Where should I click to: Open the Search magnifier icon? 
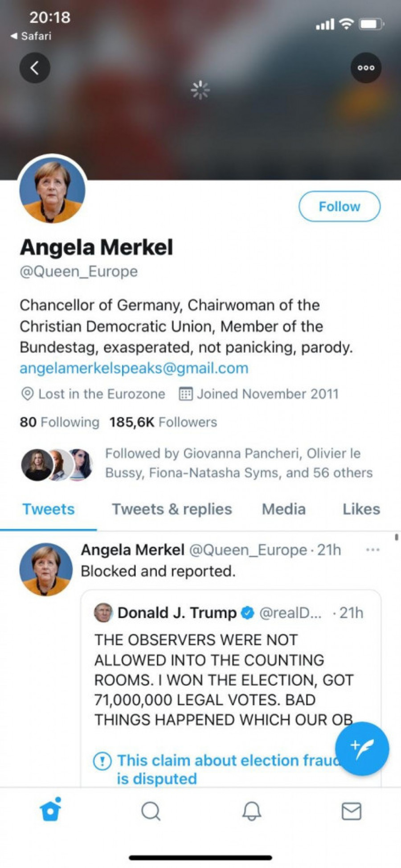coord(151,811)
